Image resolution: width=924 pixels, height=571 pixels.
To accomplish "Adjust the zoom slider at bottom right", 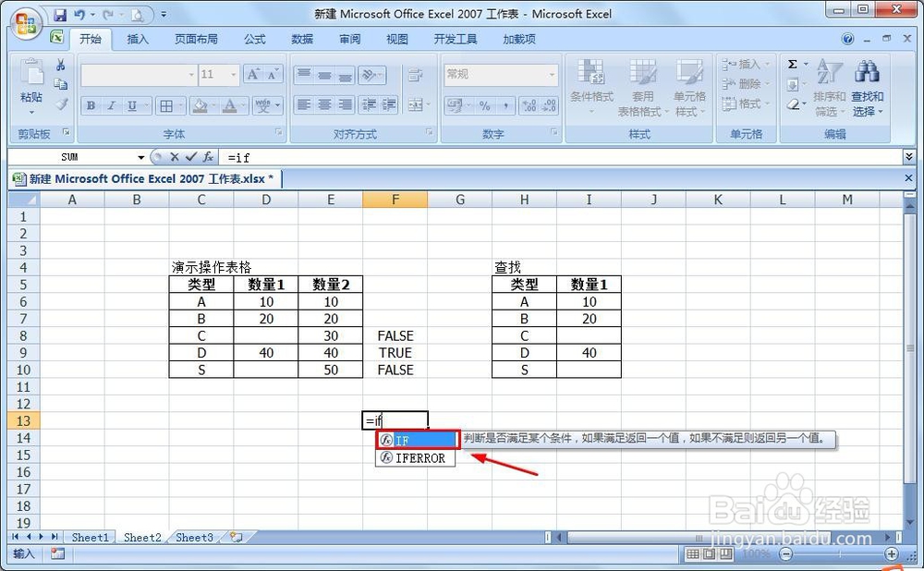I will point(841,554).
